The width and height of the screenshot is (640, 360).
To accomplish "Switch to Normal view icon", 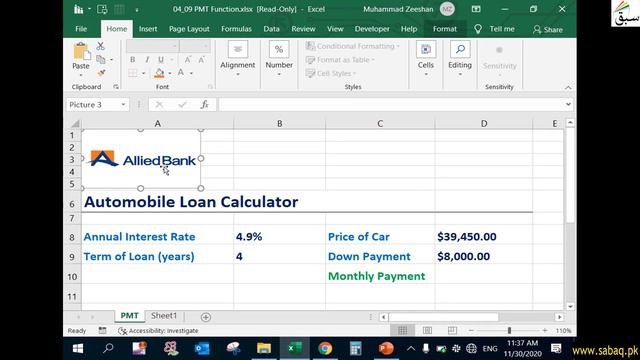I will click(402, 331).
